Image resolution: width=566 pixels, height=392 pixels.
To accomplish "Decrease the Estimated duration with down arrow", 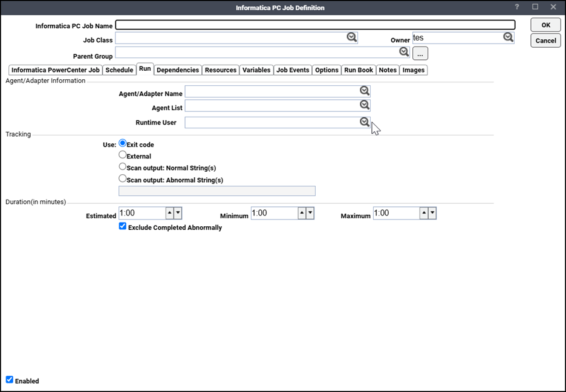I will (x=178, y=214).
